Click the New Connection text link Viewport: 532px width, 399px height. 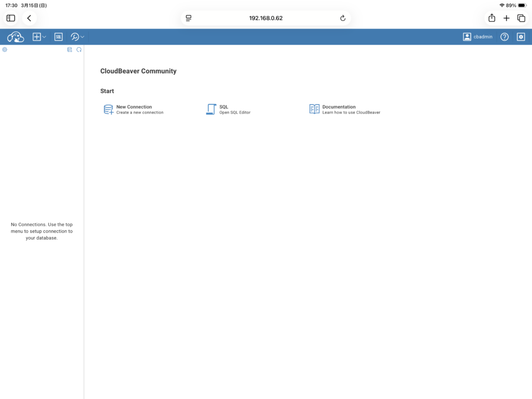tap(134, 107)
